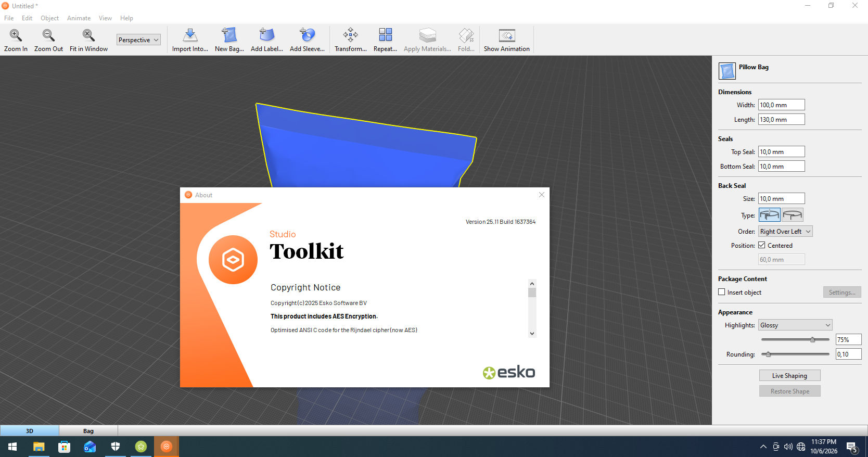Open the Object menu
868x457 pixels.
click(x=50, y=18)
